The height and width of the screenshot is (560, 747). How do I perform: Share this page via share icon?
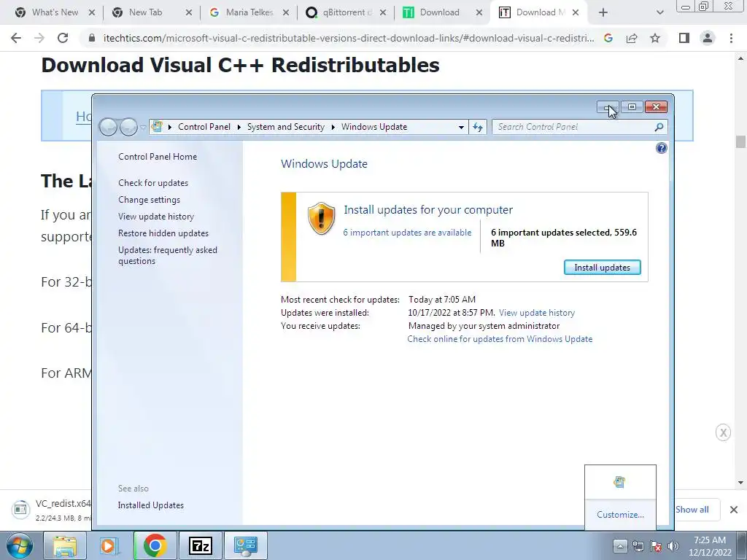click(632, 38)
